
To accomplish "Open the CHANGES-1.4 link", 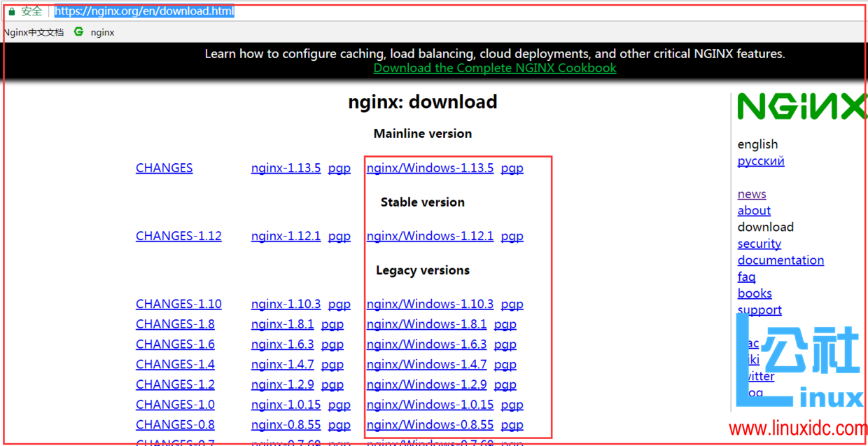I will click(x=175, y=364).
